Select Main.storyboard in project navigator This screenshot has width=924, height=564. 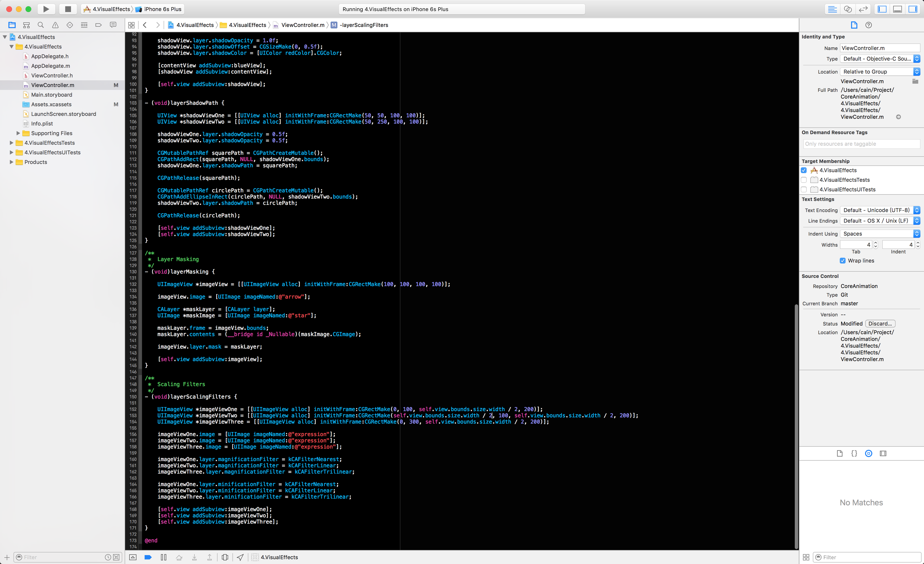coord(51,95)
